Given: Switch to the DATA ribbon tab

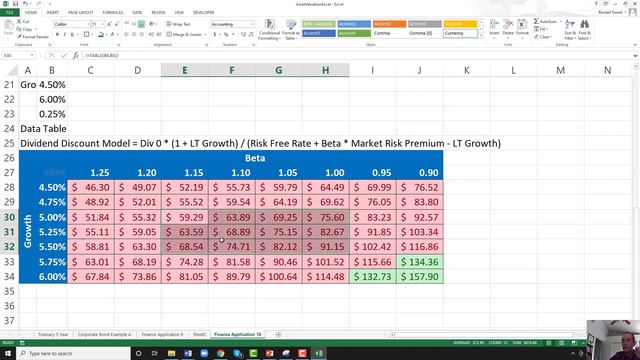Looking at the screenshot, I should 137,13.
